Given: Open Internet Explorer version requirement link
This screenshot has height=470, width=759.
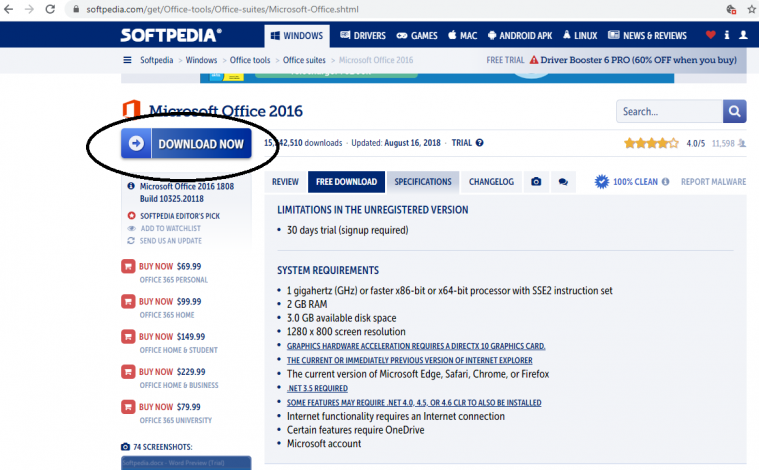Looking at the screenshot, I should [x=410, y=360].
